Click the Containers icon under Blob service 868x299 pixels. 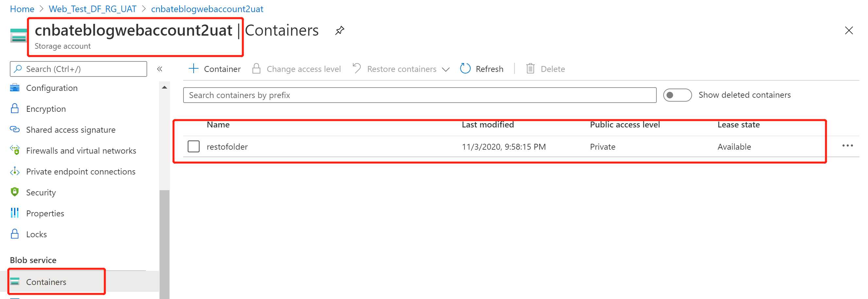coord(15,281)
